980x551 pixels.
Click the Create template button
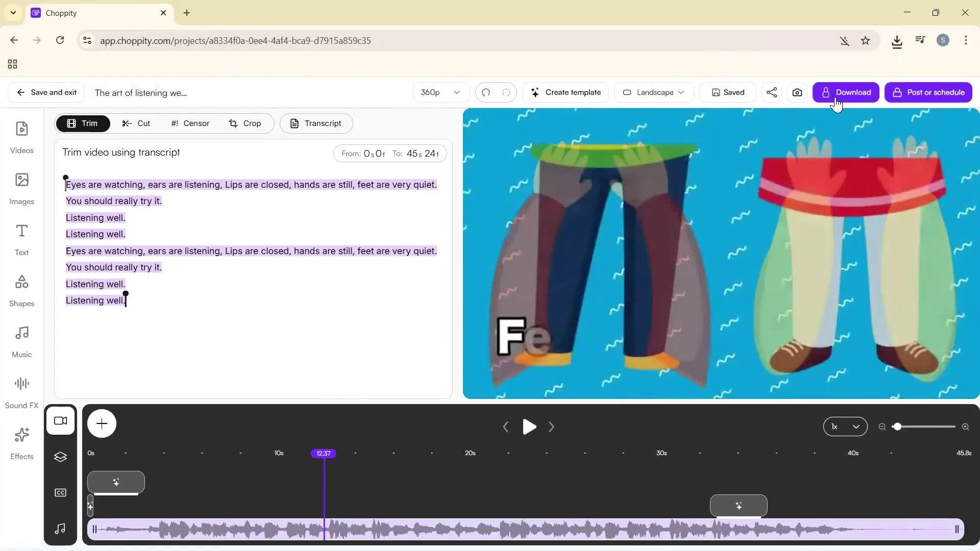(x=566, y=92)
